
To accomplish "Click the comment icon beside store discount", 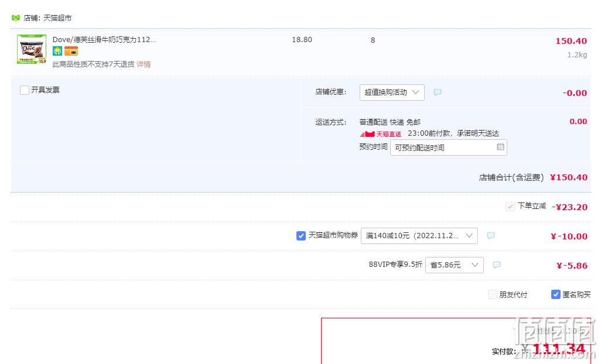I will pyautogui.click(x=438, y=92).
